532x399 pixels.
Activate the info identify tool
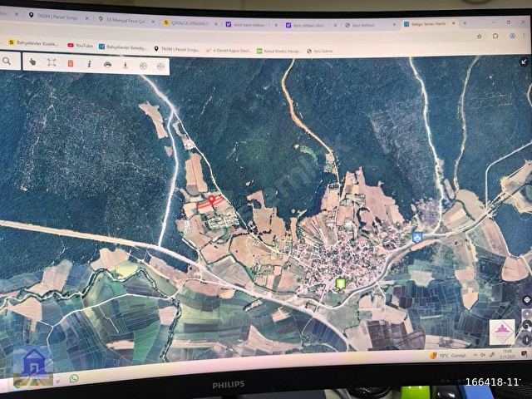pos(89,64)
